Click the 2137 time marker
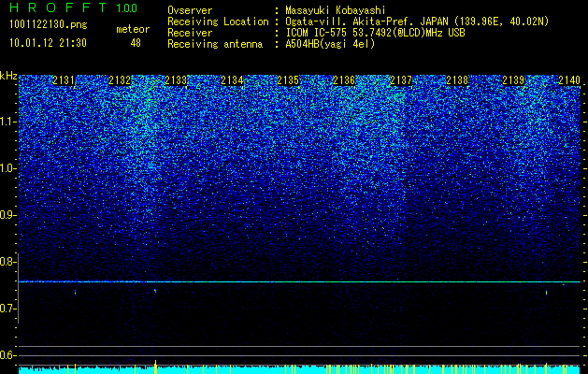588x374 pixels. (x=401, y=80)
